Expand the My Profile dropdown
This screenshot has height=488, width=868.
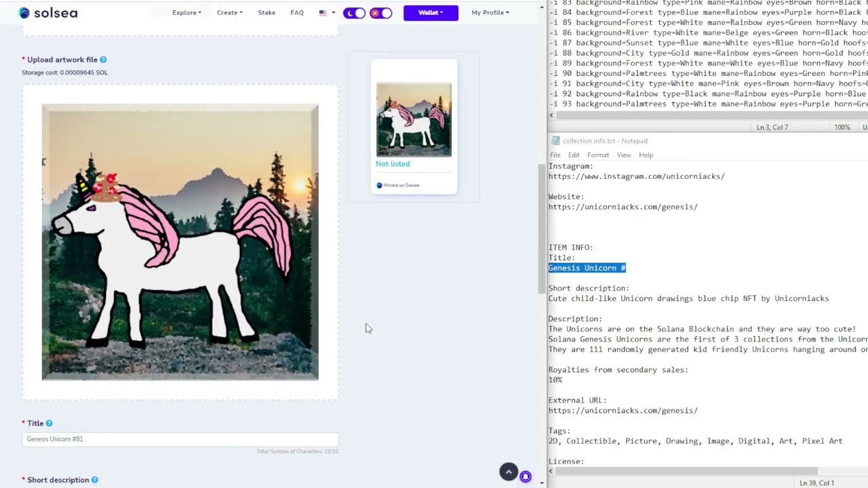490,13
